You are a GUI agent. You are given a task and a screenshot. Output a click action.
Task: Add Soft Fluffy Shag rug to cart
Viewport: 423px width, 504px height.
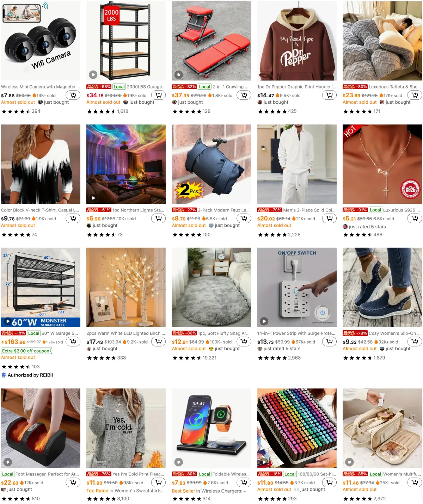[244, 342]
